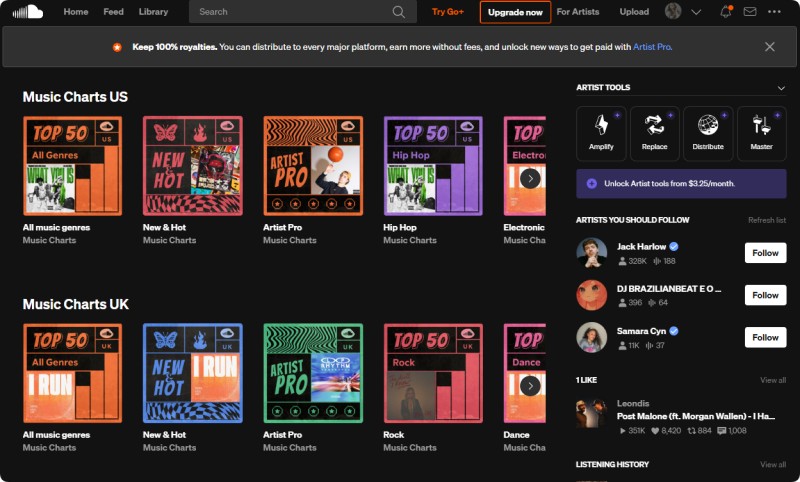Open the US Top 50 Hip Hop thumbnail

pos(433,166)
